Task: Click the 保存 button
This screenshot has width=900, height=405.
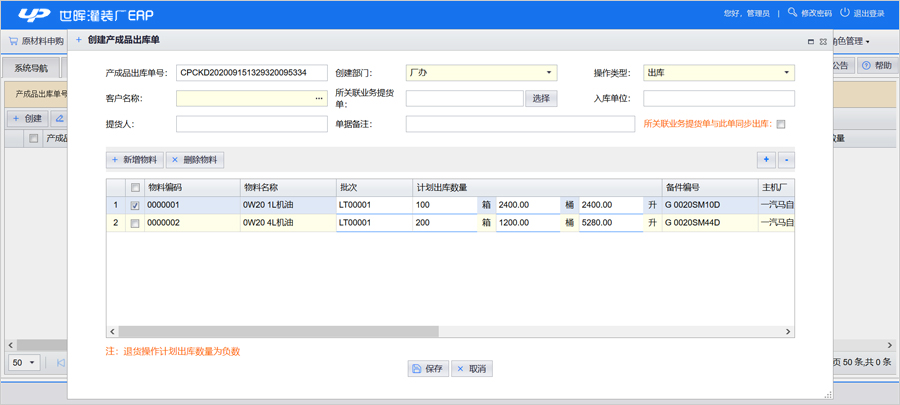Action: [428, 369]
